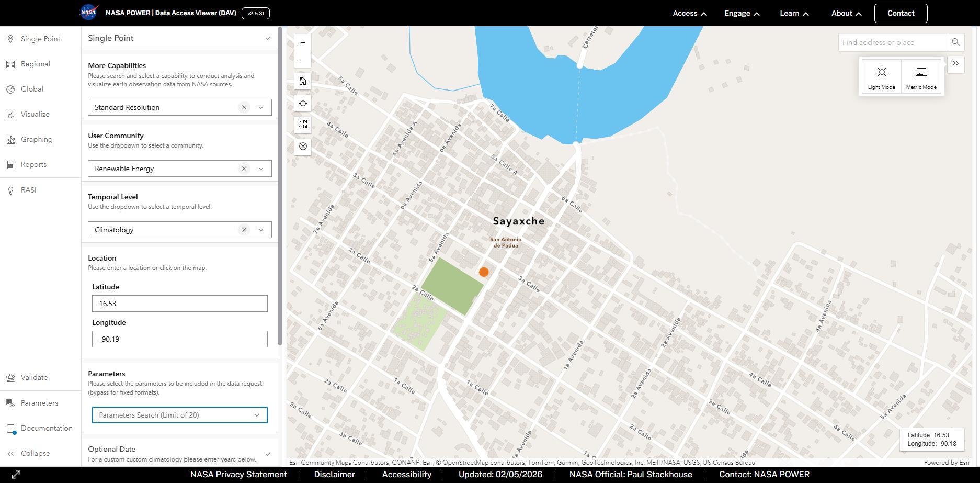Click the orange location marker on map
980x483 pixels.
[x=484, y=272]
